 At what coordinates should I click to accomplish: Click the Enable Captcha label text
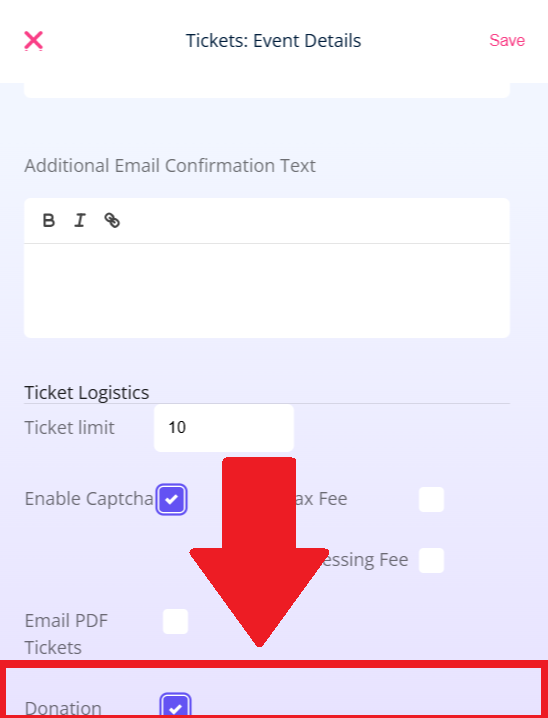point(89,499)
